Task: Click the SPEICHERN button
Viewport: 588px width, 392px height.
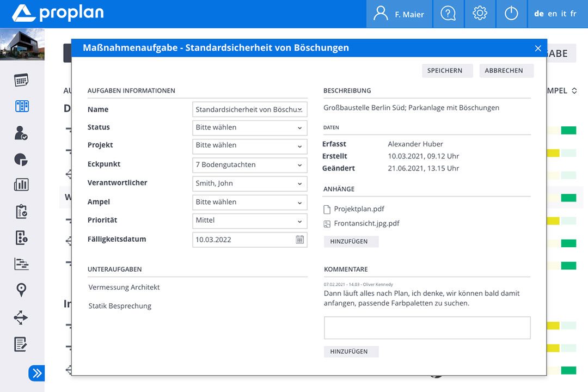Action: [x=444, y=71]
